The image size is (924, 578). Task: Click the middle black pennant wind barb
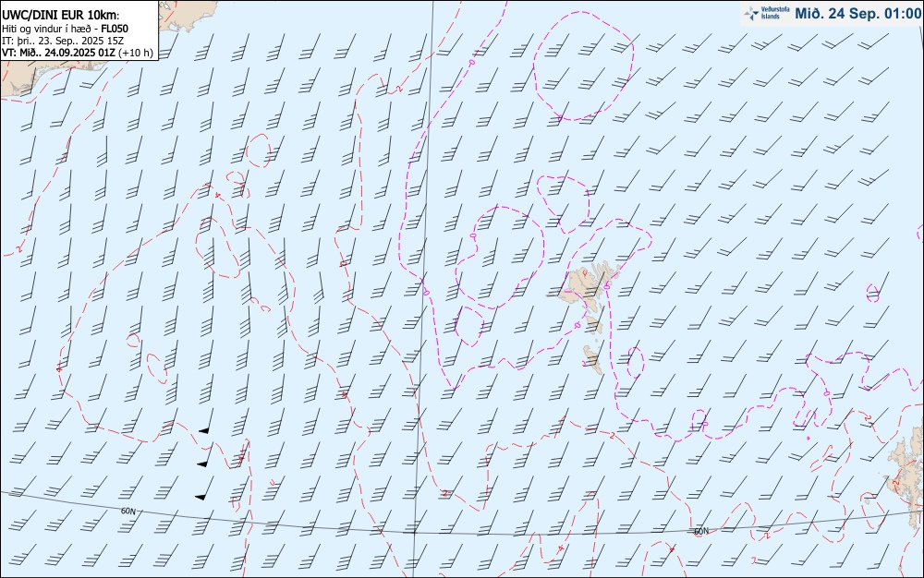point(206,455)
